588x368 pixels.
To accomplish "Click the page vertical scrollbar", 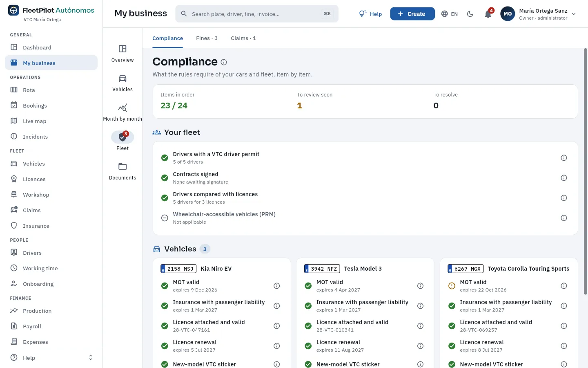I will (x=586, y=172).
